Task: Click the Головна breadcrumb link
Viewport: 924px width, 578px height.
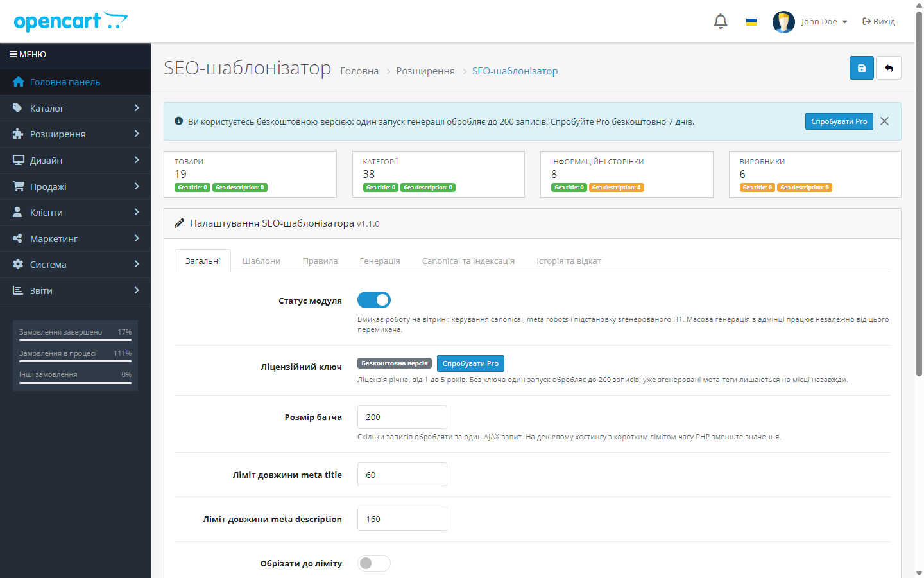Action: pos(359,71)
